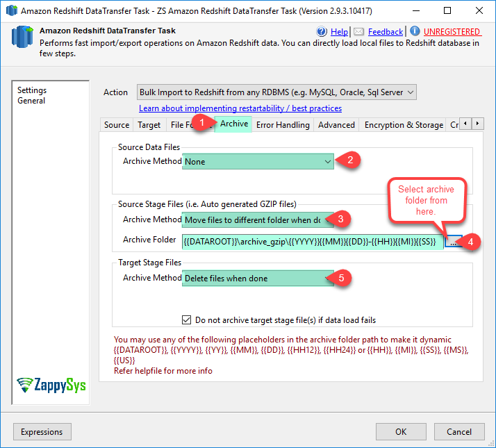
Task: Click into the Archive Folder path field
Action: click(x=313, y=242)
